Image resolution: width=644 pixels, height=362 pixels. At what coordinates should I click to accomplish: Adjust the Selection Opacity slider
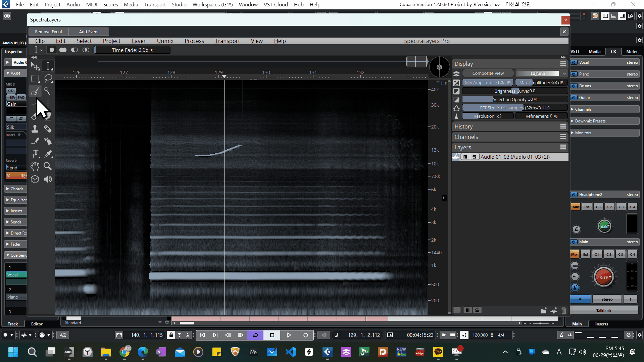(x=515, y=99)
